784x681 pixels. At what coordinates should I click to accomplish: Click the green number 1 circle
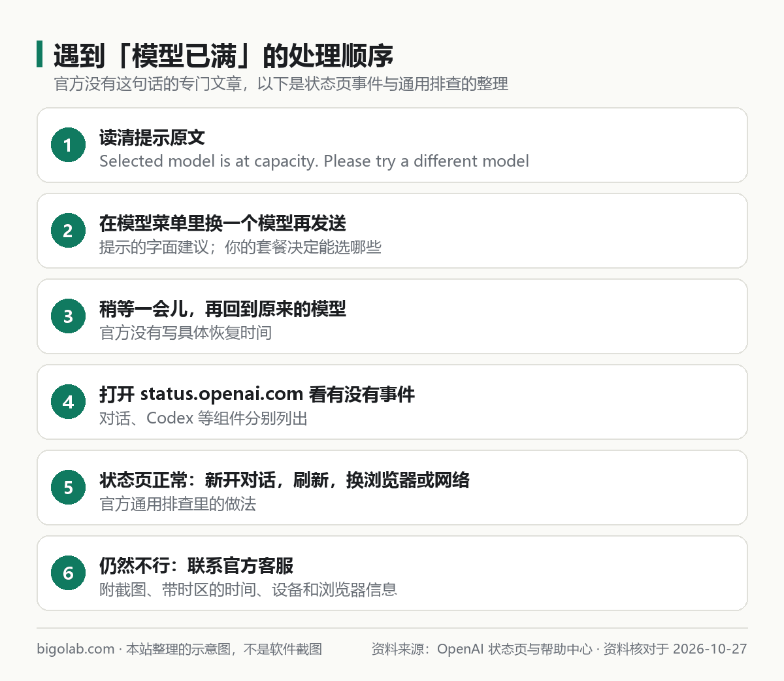coord(68,145)
